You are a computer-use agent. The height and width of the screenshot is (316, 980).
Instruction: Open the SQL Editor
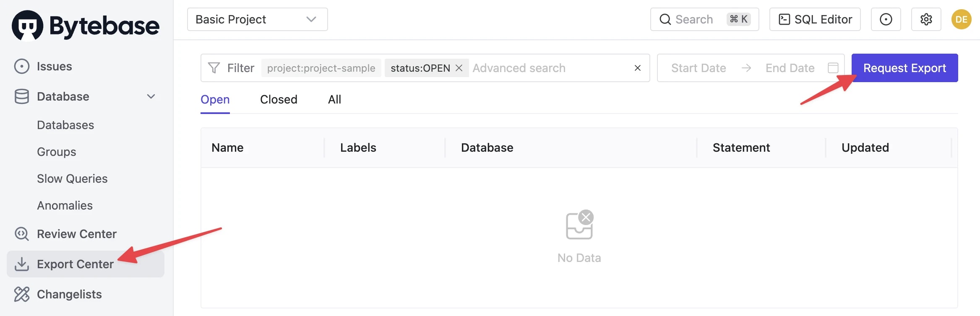(x=815, y=19)
